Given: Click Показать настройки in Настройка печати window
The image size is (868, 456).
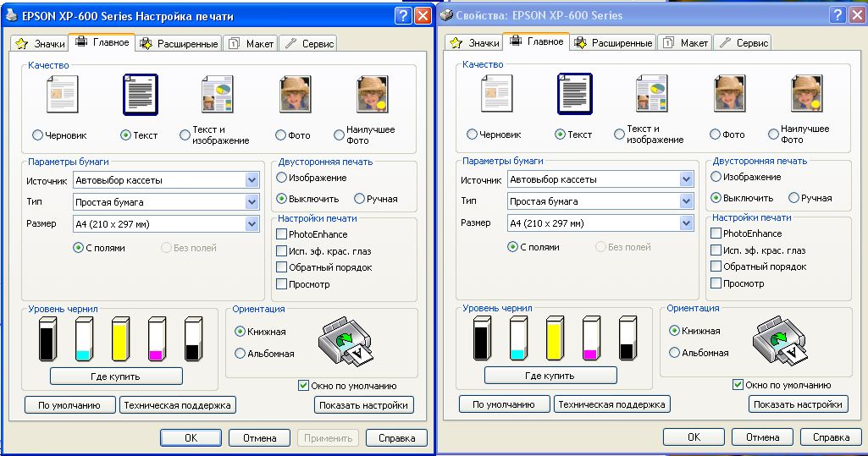Looking at the screenshot, I should tap(363, 405).
